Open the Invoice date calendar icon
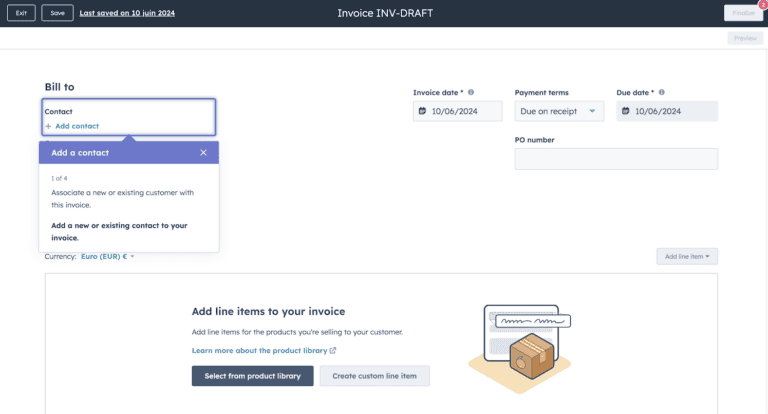Image resolution: width=768 pixels, height=414 pixels. tap(423, 112)
